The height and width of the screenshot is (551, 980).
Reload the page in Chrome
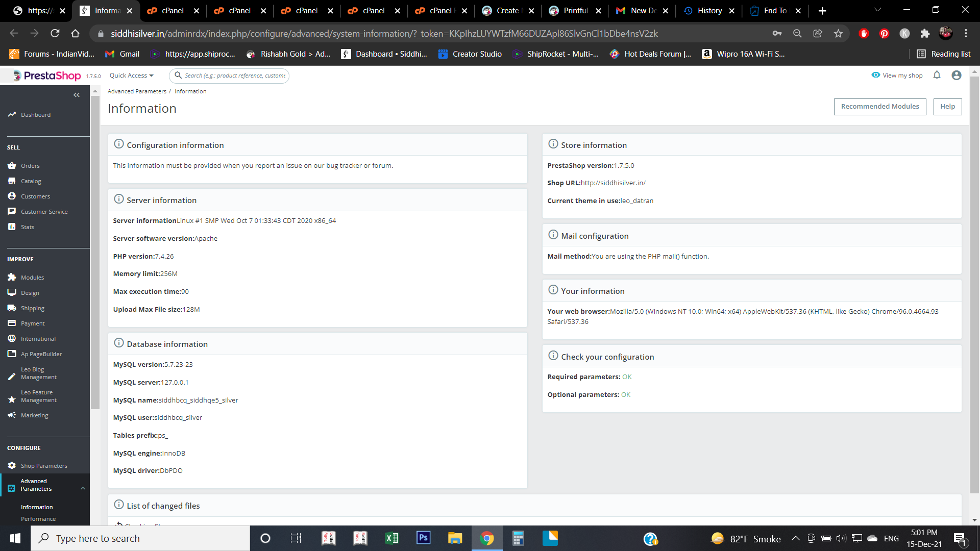55,33
